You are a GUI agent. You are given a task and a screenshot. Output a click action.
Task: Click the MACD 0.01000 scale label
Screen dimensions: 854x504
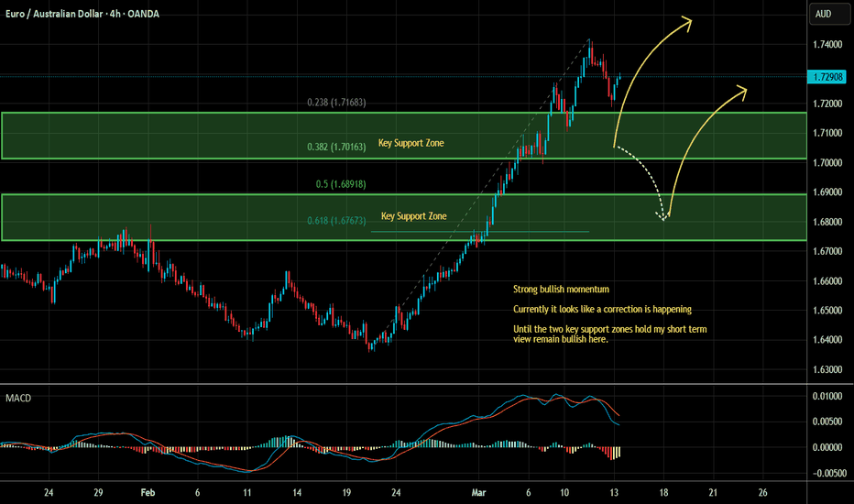827,396
